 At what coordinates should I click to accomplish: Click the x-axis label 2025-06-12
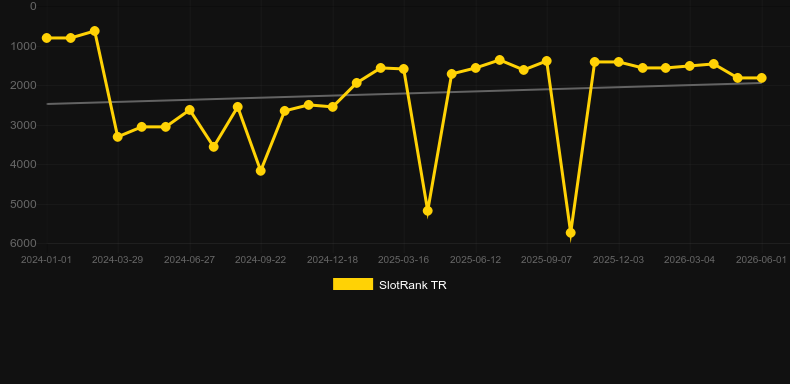pos(476,260)
